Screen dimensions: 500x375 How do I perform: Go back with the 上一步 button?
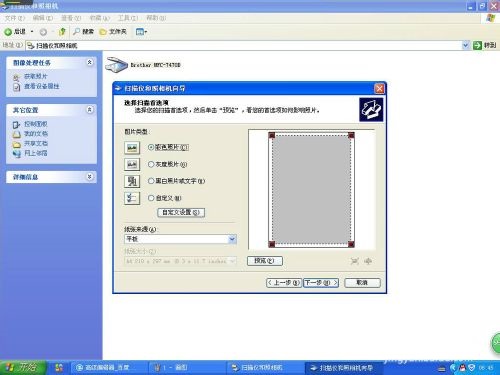point(284,283)
